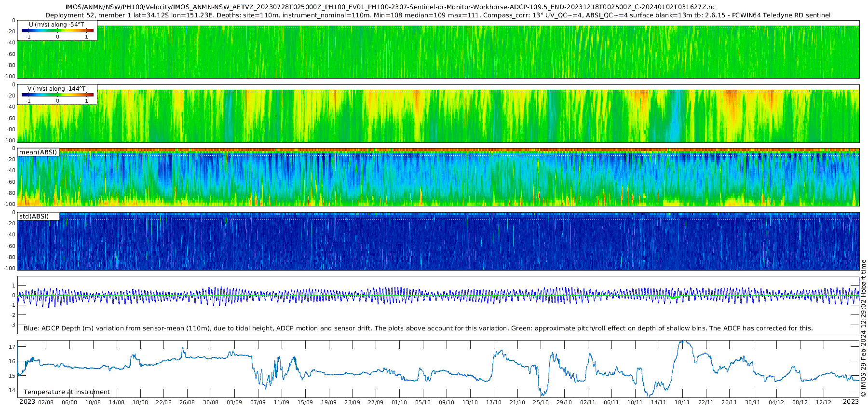868x410 pixels.
Task: Click the '14/11' date tick label
Action: 659,402
